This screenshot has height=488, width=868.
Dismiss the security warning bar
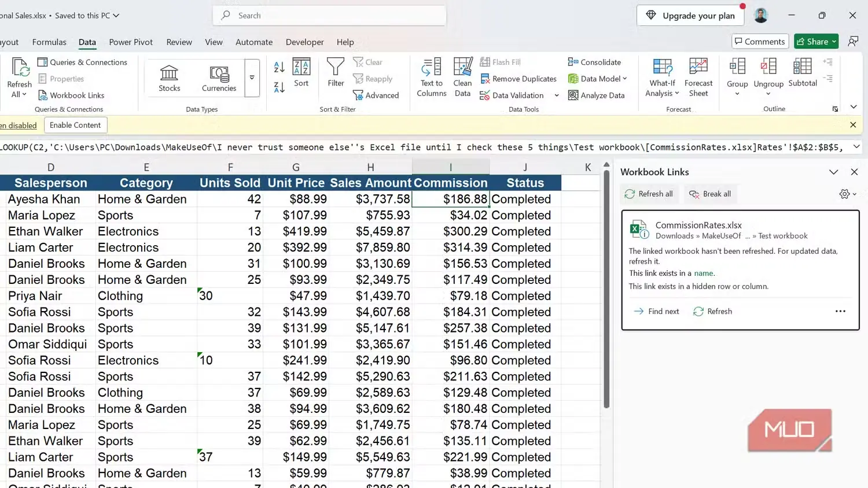(x=853, y=125)
